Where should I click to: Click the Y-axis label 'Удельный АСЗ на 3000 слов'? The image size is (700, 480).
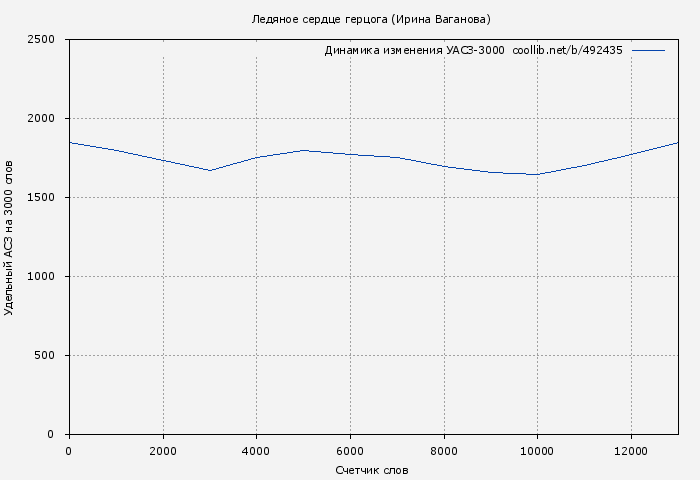(x=9, y=237)
